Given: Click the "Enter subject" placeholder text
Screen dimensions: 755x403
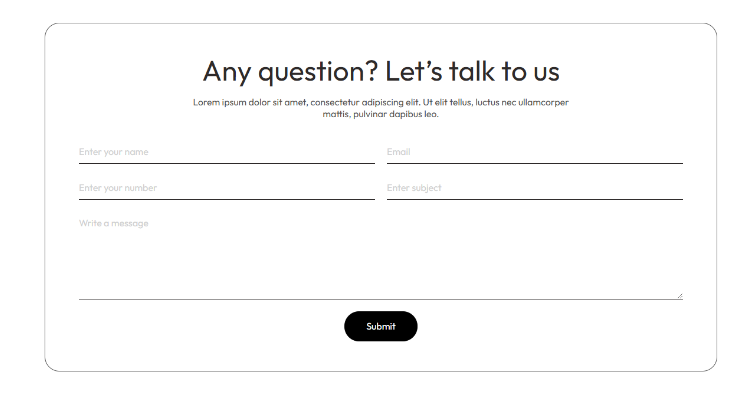Looking at the screenshot, I should tap(414, 188).
